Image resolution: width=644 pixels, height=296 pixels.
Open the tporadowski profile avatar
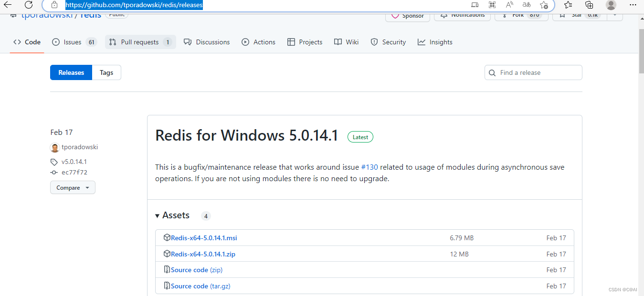55,147
